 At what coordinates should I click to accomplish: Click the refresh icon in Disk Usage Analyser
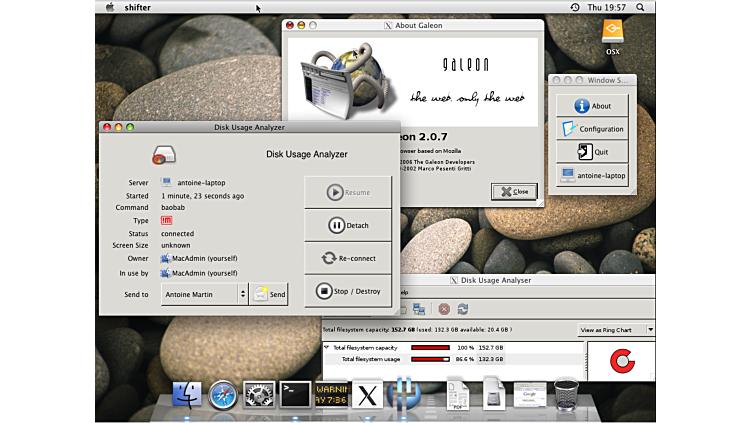coord(462,310)
